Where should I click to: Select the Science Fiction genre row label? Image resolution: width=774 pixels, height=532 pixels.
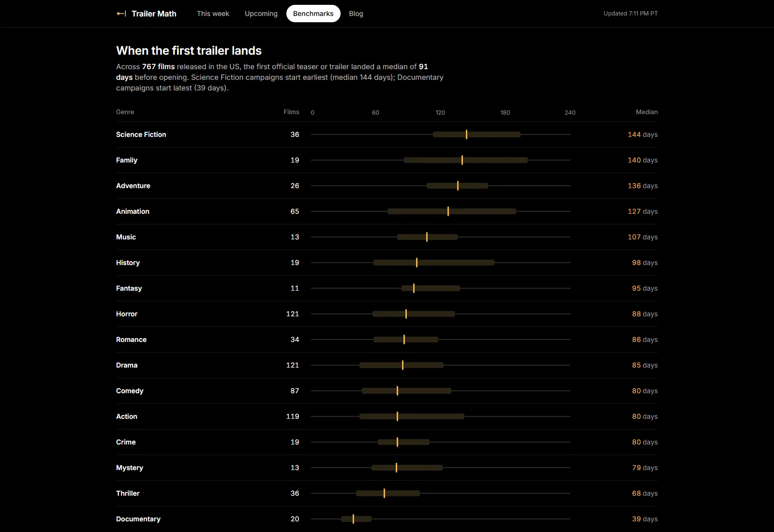pyautogui.click(x=141, y=134)
